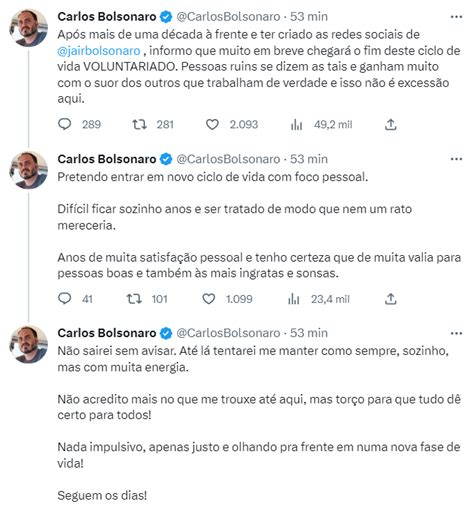Click the third tweet's profile picture

[29, 344]
